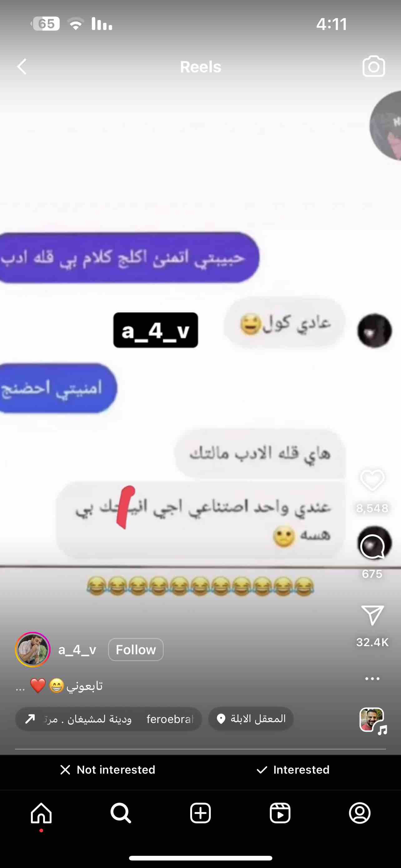Select Not interested
This screenshot has height=868, width=401.
coord(107,770)
